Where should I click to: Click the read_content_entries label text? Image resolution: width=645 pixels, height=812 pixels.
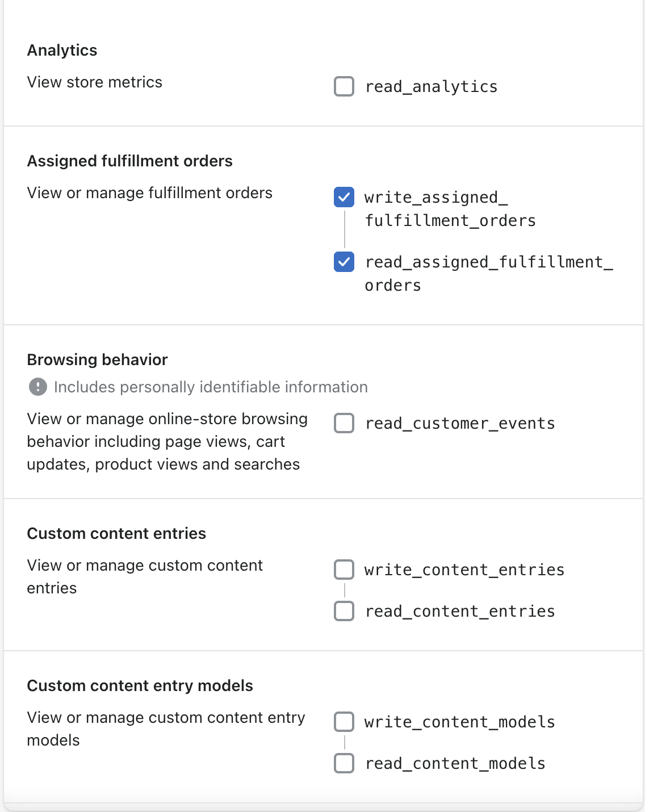click(460, 611)
